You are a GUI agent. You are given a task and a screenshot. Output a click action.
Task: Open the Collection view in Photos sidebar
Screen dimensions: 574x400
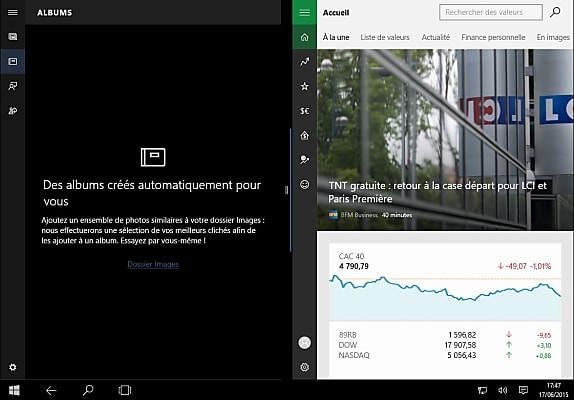click(x=12, y=37)
